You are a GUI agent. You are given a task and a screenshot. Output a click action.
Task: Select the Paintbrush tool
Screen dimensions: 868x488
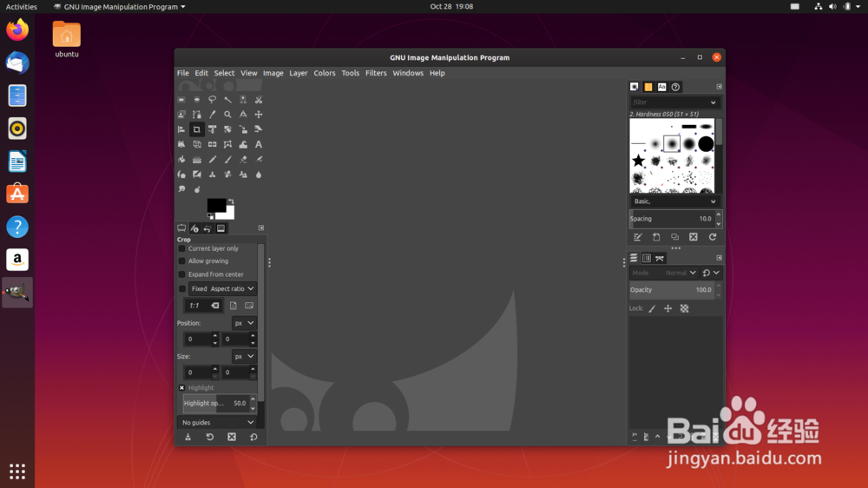coord(227,160)
